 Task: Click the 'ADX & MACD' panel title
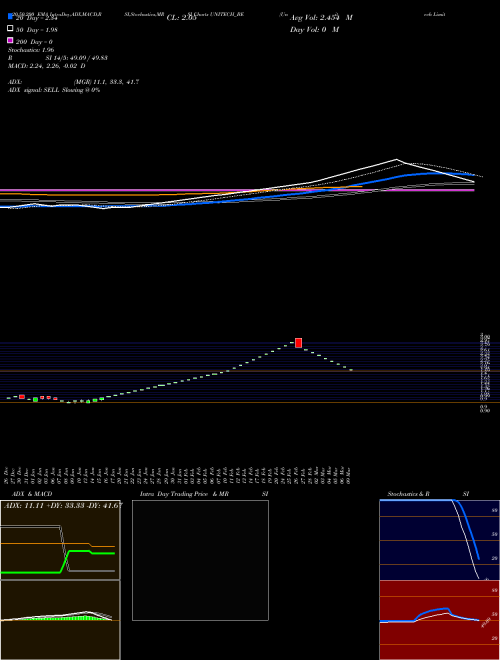click(x=32, y=494)
